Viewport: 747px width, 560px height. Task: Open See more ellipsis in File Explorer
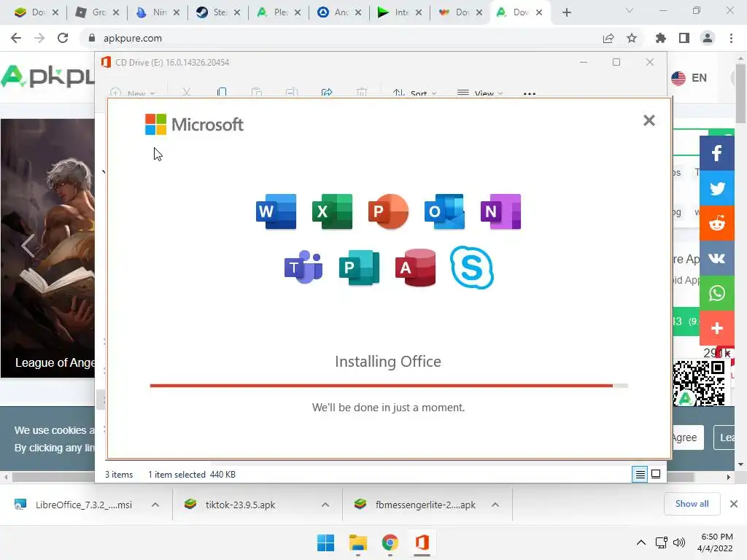(530, 93)
